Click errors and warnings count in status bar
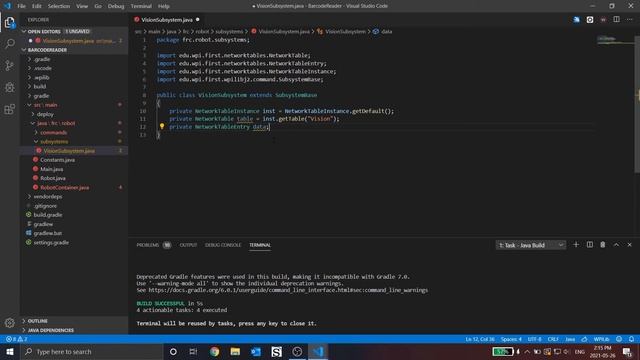Image resolution: width=640 pixels, height=360 pixels. (16, 339)
